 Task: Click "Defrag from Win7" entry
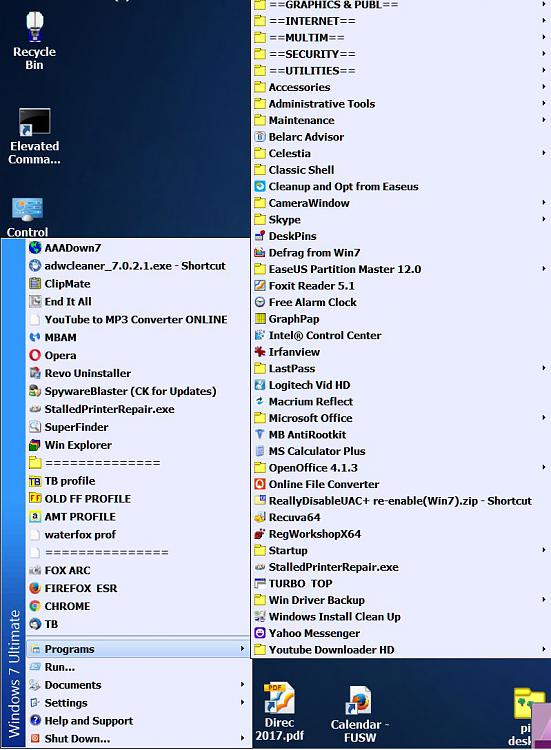coord(400,253)
